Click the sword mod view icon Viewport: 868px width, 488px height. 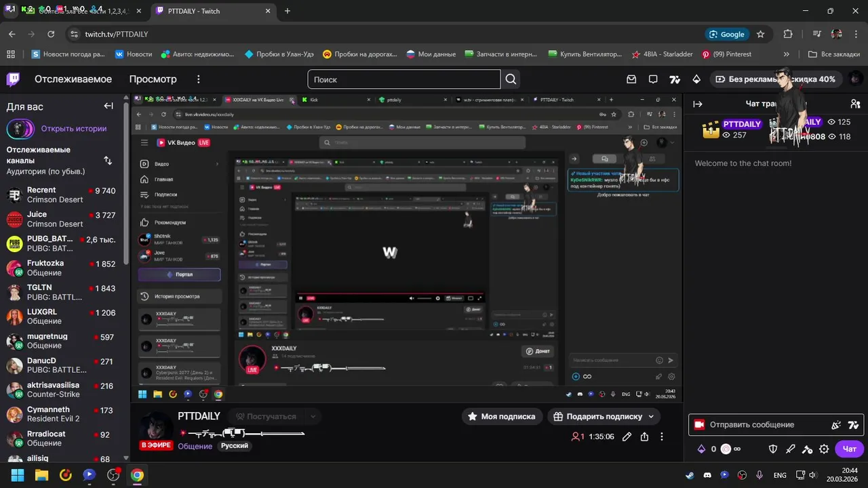(x=790, y=449)
